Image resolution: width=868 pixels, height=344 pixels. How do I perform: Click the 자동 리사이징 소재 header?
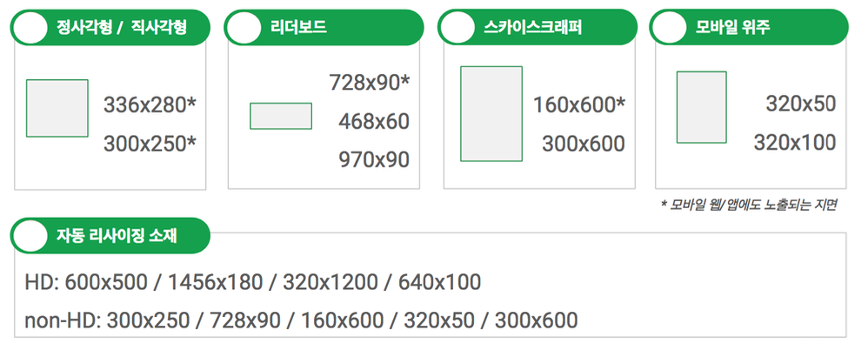click(x=110, y=236)
